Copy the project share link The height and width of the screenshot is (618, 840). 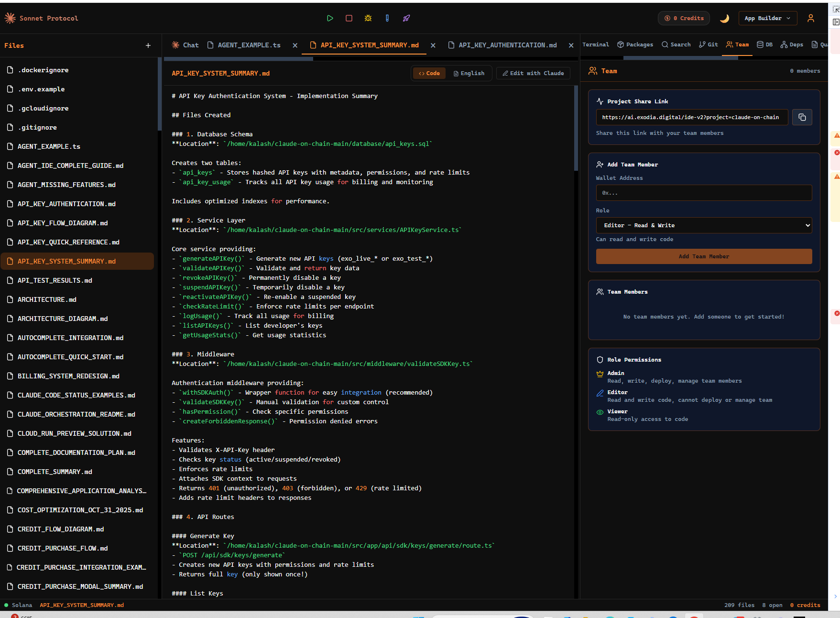coord(802,117)
